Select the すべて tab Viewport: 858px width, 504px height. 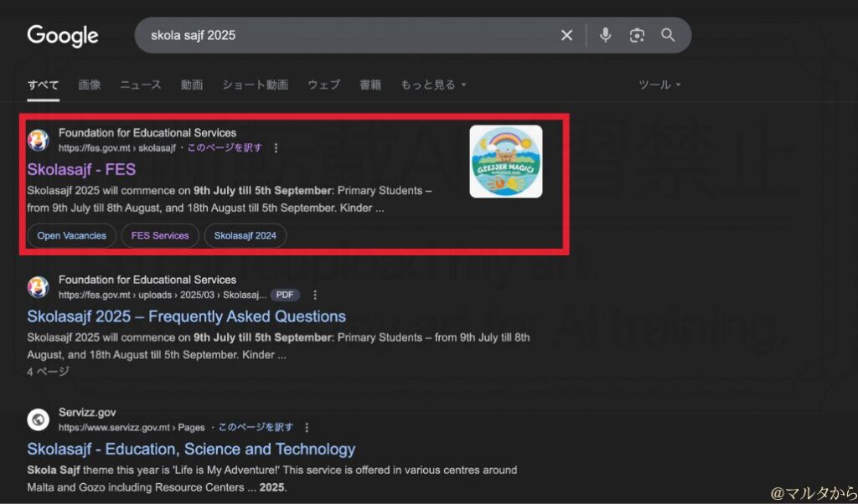tap(44, 85)
